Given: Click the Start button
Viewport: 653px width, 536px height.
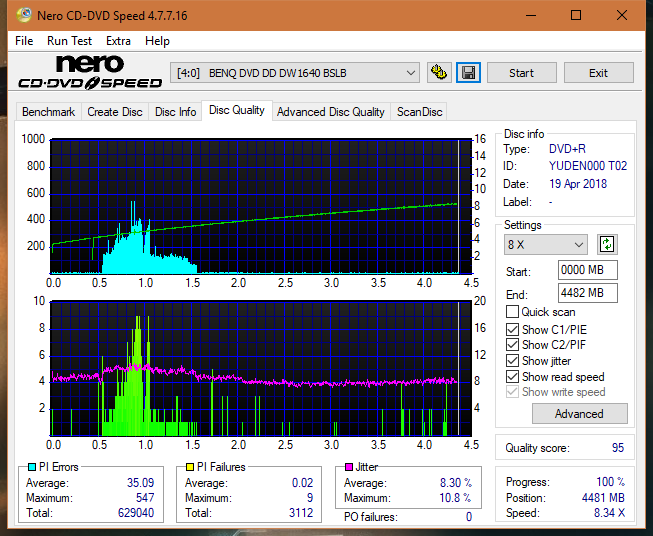Looking at the screenshot, I should tap(521, 73).
